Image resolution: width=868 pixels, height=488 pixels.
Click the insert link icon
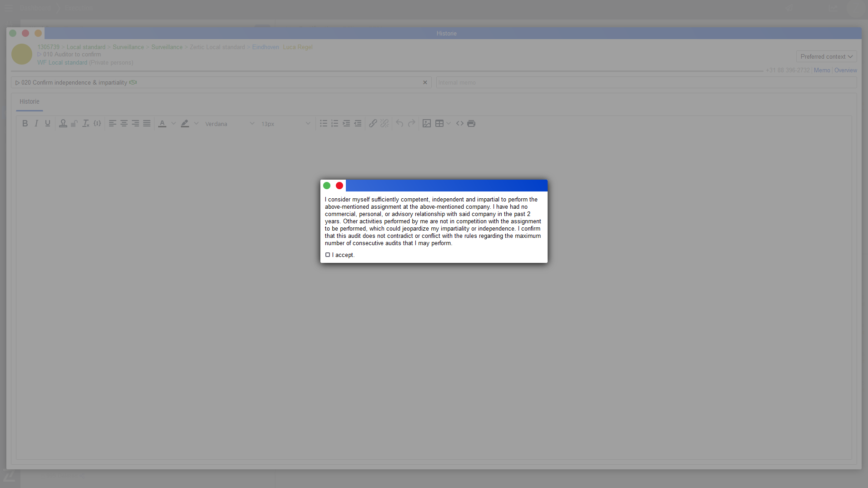373,124
